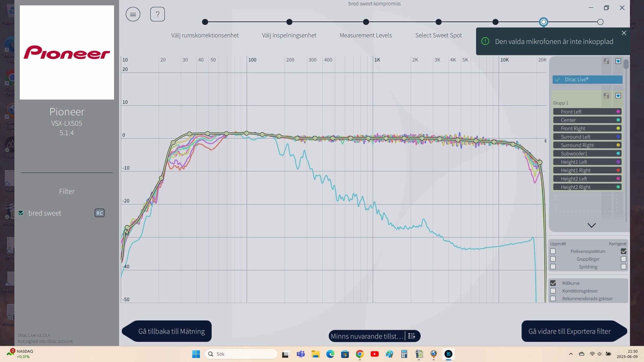Show hidden system tray icons with the chevron
Image resolution: width=644 pixels, height=362 pixels.
pos(571,354)
